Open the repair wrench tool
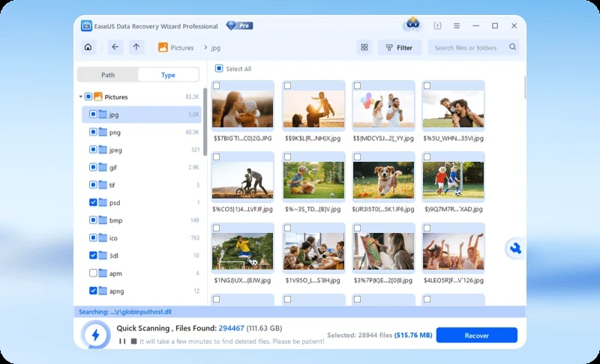Screen dimensions: 600x364 coord(515,249)
